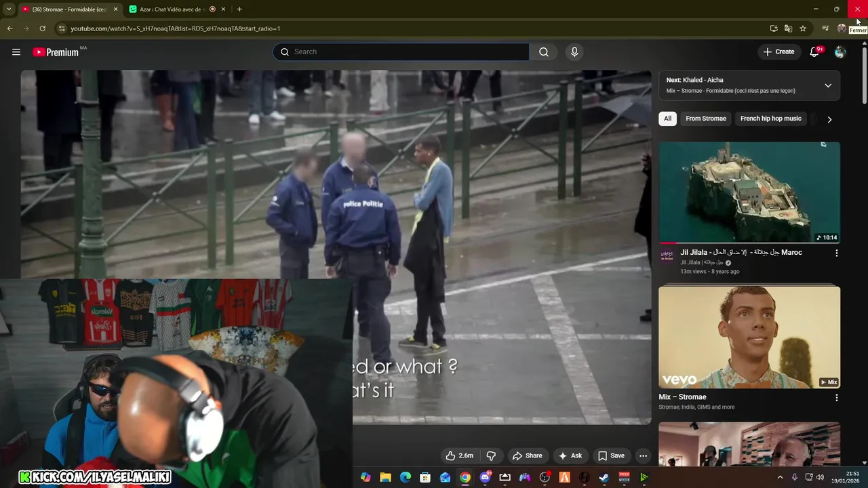The image size is (868, 488).
Task: Open the YouTube account avatar menu
Action: [x=840, y=52]
